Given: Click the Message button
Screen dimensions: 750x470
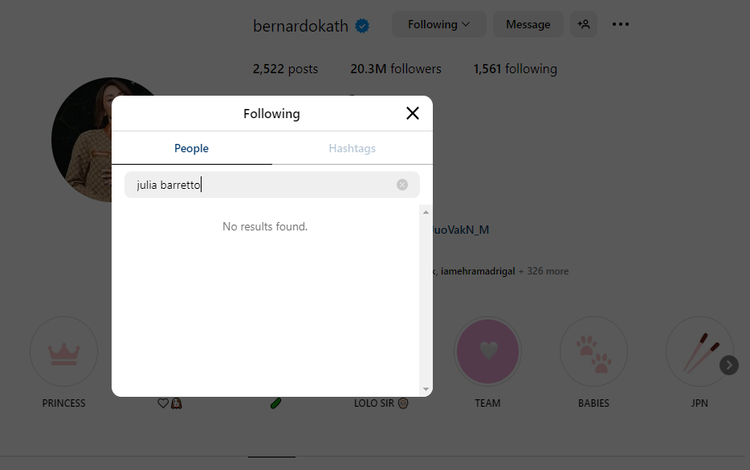Looking at the screenshot, I should 528,24.
